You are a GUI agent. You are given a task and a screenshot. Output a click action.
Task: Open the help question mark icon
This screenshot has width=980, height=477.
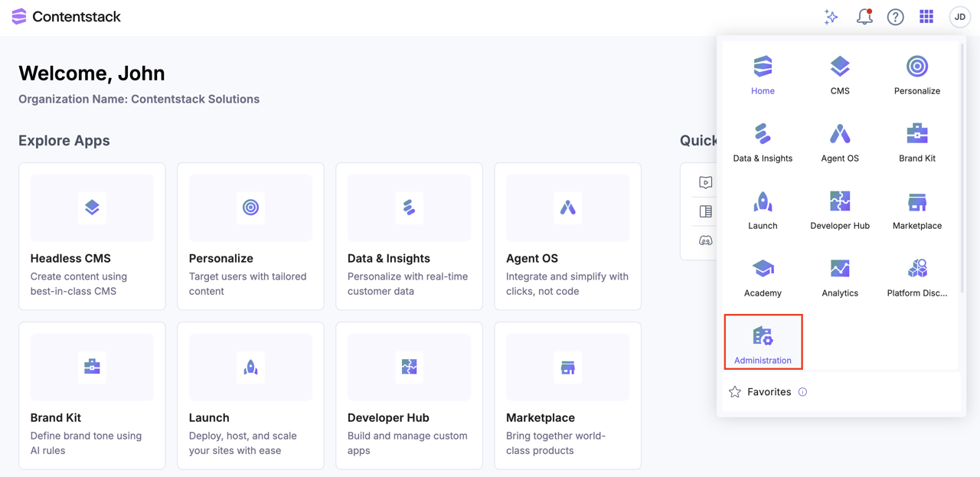[x=895, y=17]
